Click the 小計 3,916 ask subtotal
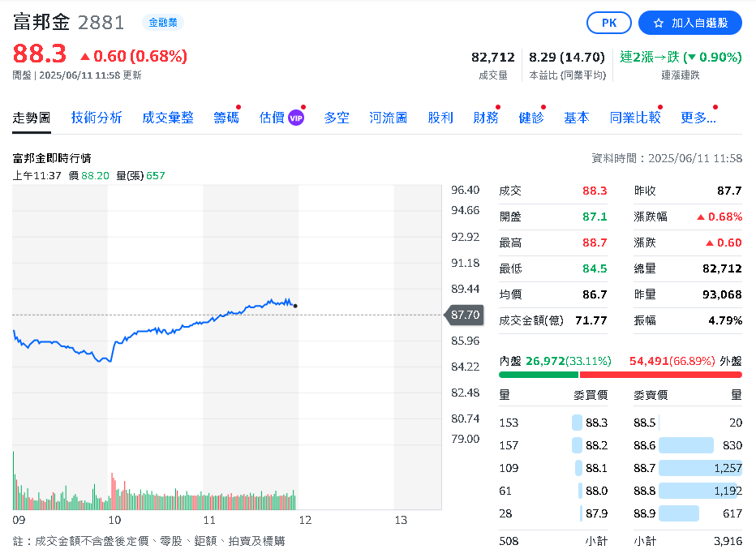Image resolution: width=756 pixels, height=558 pixels. click(x=728, y=541)
